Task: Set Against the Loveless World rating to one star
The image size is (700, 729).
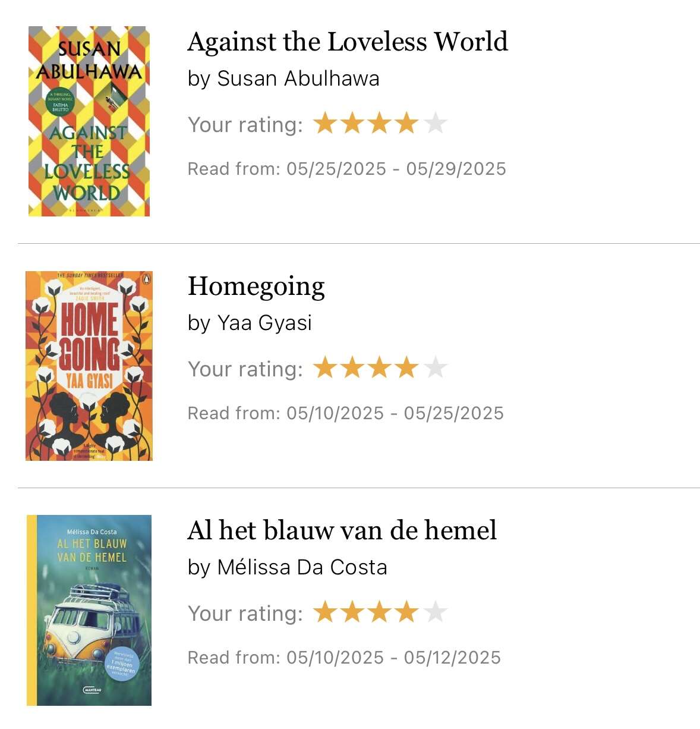Action: [325, 124]
